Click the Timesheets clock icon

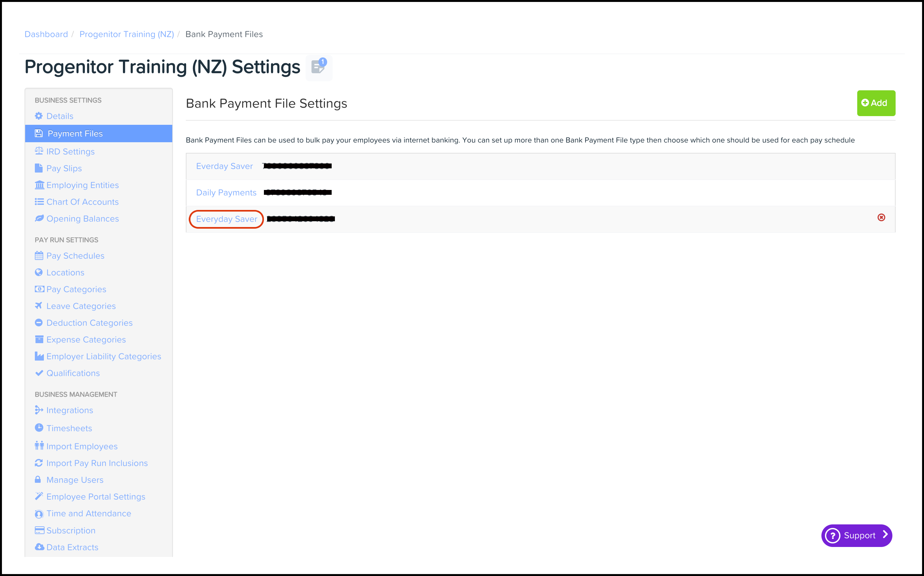(x=39, y=428)
